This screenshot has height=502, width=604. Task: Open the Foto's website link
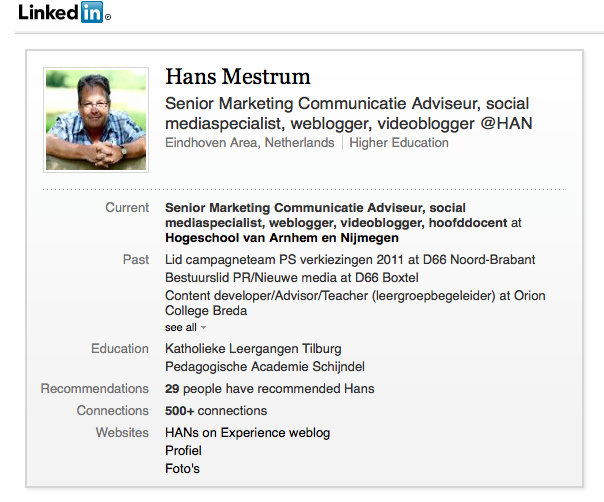coord(183,469)
